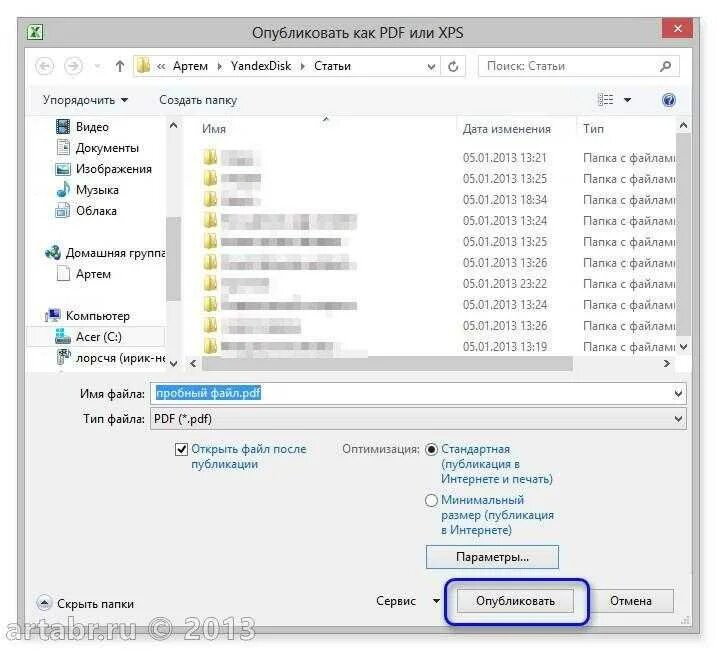Refresh the Статьи folder listing
Screen dimensions: 717x651
[x=453, y=67]
